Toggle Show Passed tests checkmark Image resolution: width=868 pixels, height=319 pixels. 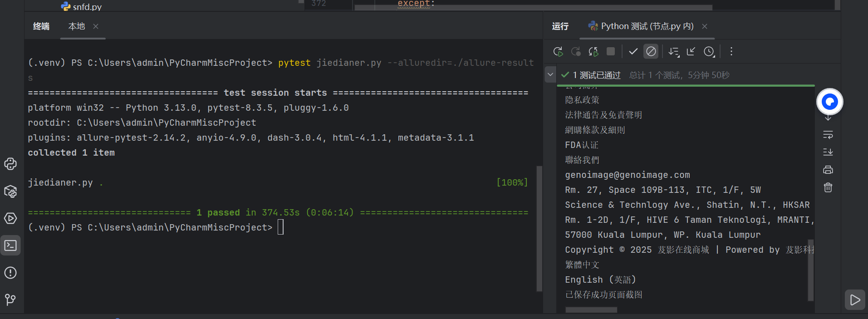pos(633,52)
